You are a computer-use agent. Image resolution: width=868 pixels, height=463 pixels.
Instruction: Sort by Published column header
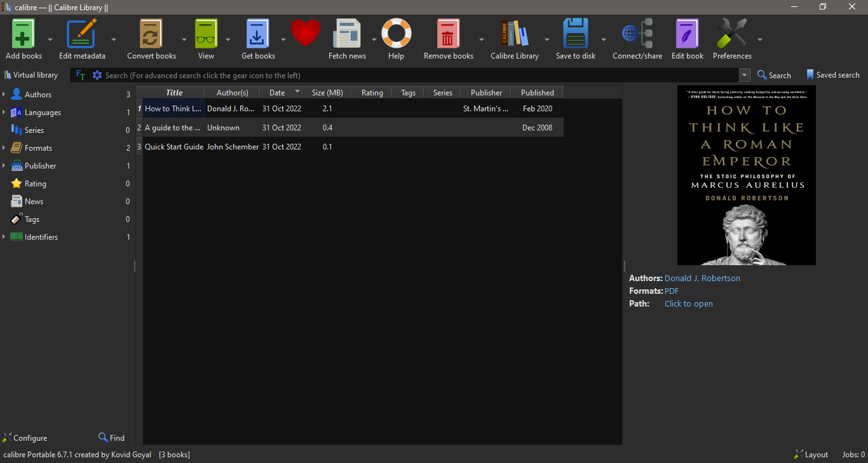[x=537, y=92]
